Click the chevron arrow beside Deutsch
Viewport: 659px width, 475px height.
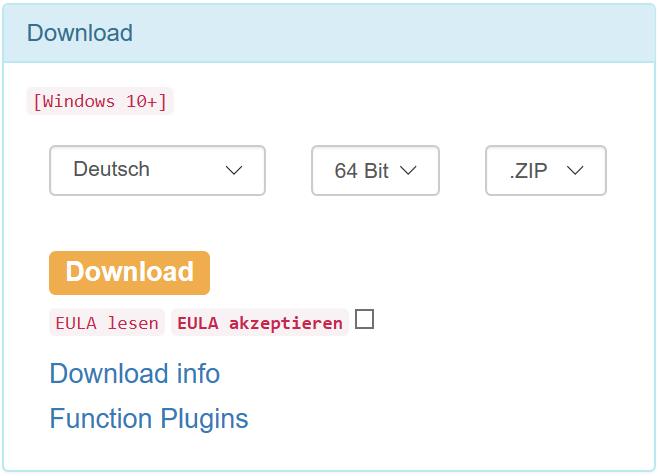point(234,171)
